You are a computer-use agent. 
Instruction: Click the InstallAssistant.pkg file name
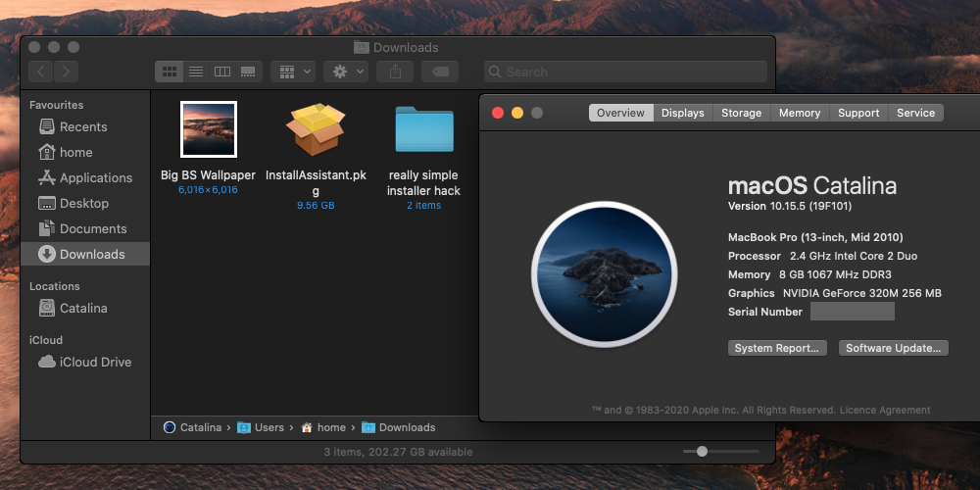click(316, 183)
